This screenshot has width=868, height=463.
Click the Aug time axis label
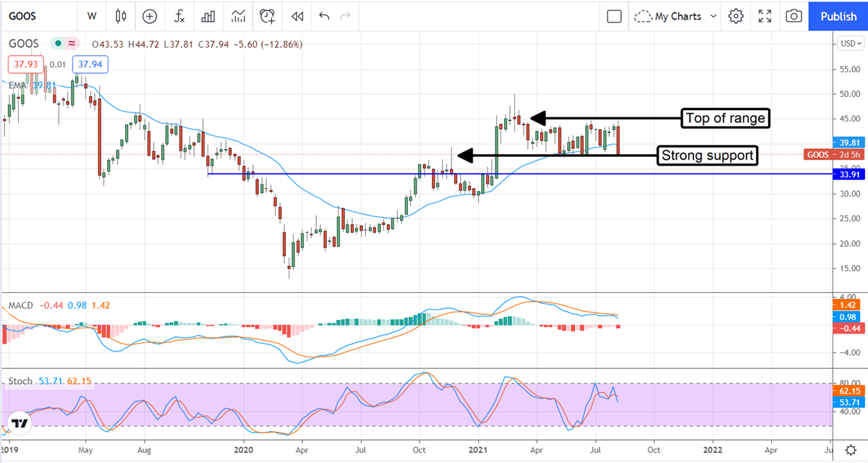tap(143, 449)
